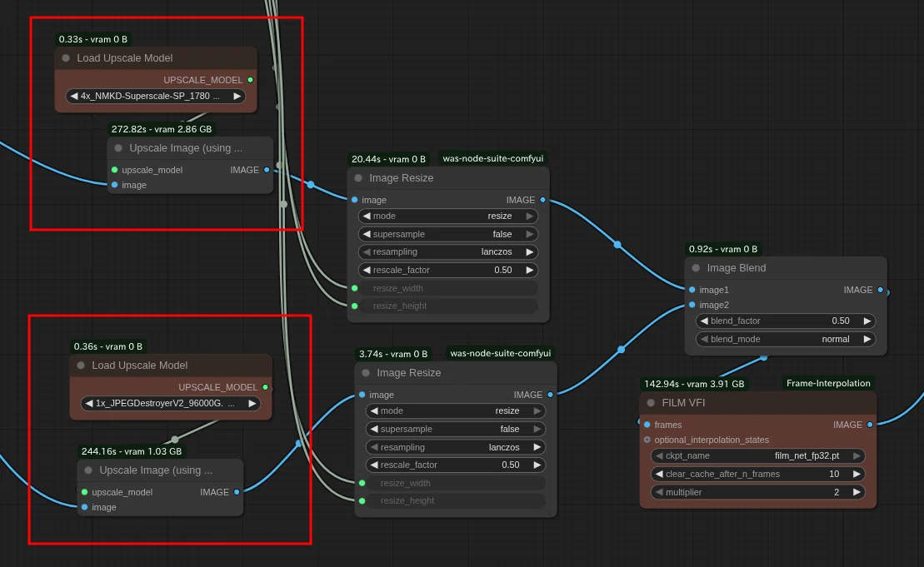
Task: Click resize_width input port in the 20.44s Image Resize
Action: click(354, 289)
